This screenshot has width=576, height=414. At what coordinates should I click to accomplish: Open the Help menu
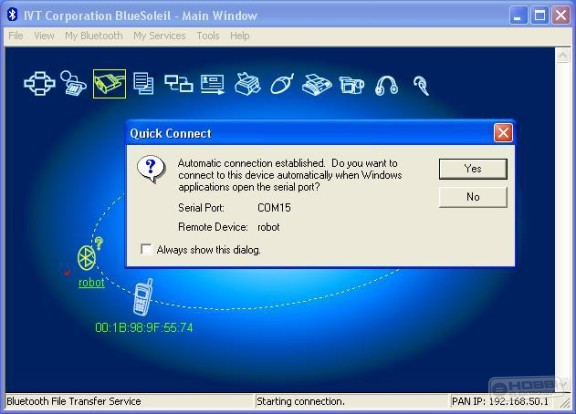click(240, 36)
